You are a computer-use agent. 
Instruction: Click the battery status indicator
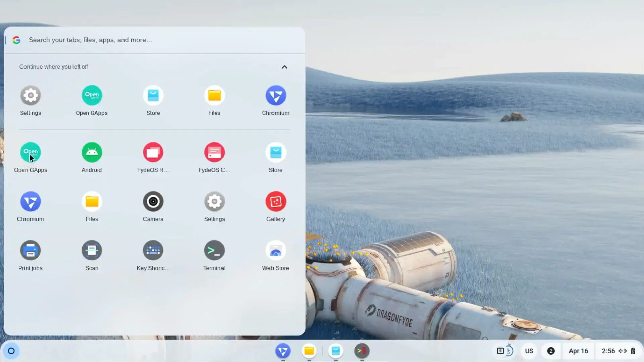[x=634, y=351]
